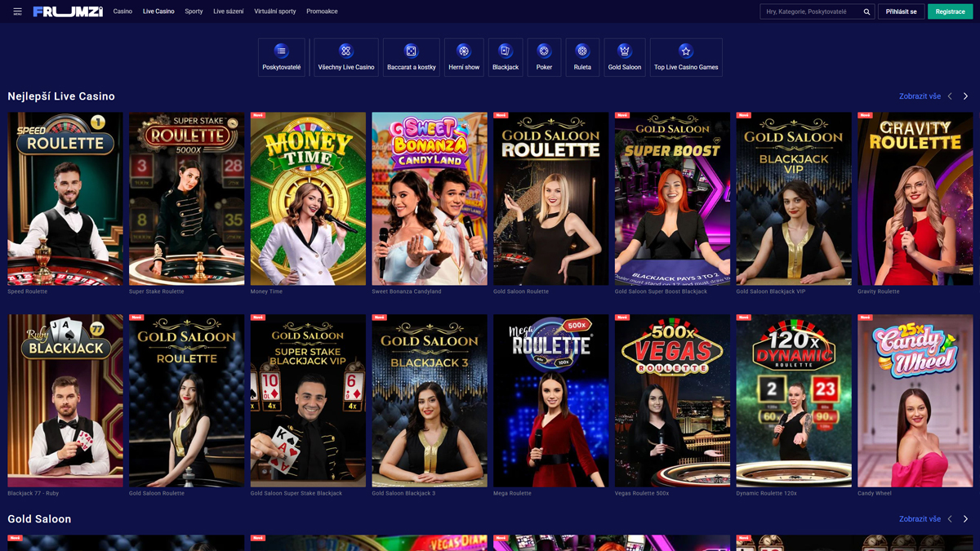Open the Herní show category icon
The width and height of the screenshot is (980, 551).
[464, 51]
